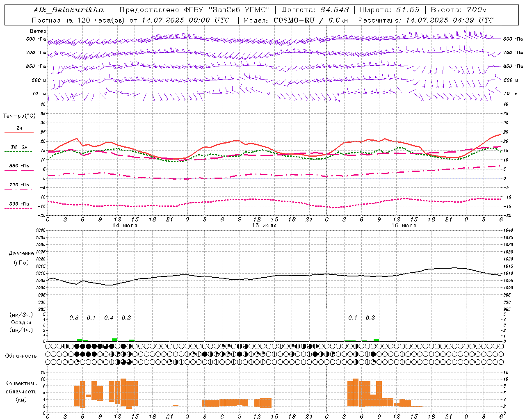Click the Td 2м dew point legend entry
Viewport: 525px width, 420px height.
19,147
